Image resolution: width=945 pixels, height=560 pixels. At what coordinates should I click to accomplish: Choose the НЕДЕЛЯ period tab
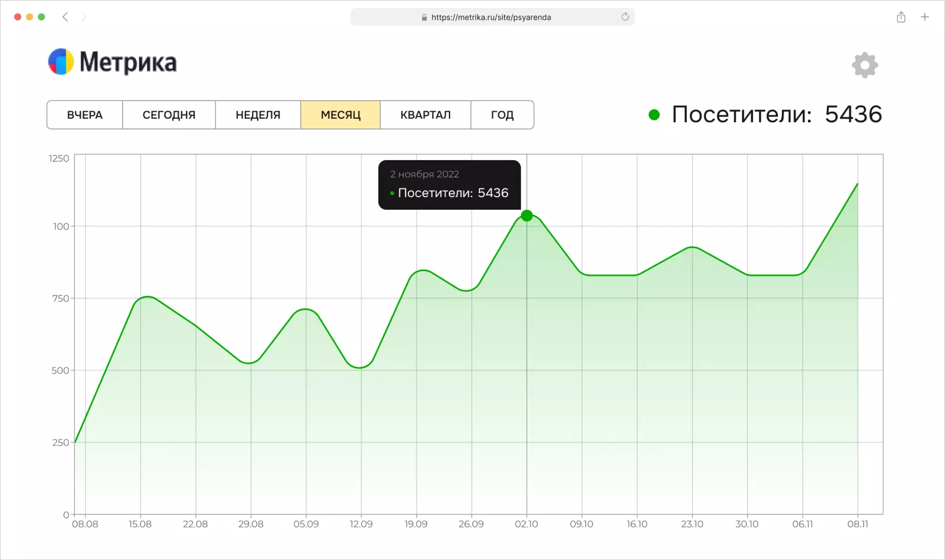tap(258, 115)
